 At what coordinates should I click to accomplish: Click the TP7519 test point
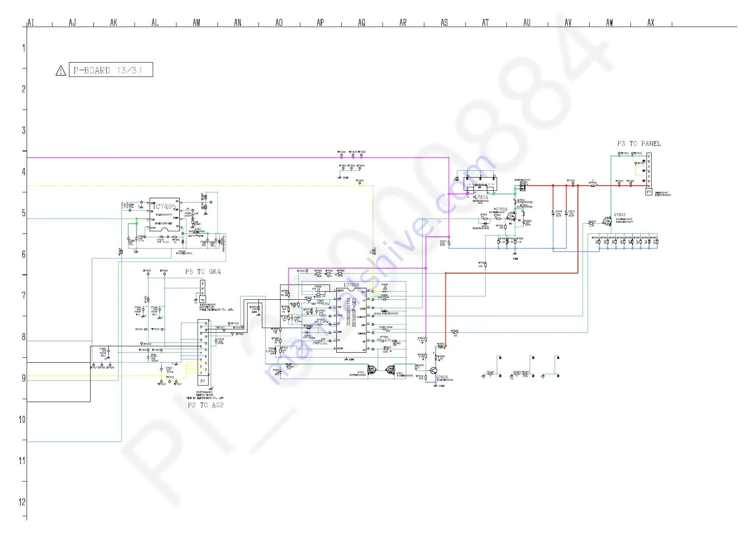pyautogui.click(x=229, y=323)
